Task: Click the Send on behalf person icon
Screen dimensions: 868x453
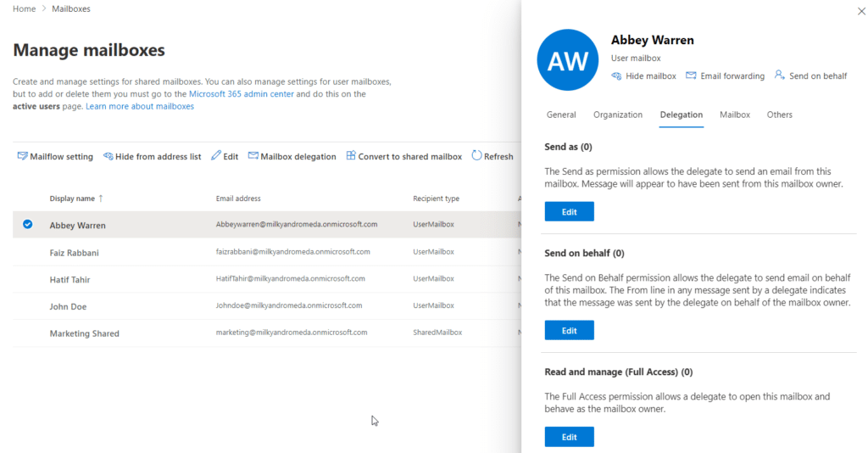Action: tap(780, 75)
